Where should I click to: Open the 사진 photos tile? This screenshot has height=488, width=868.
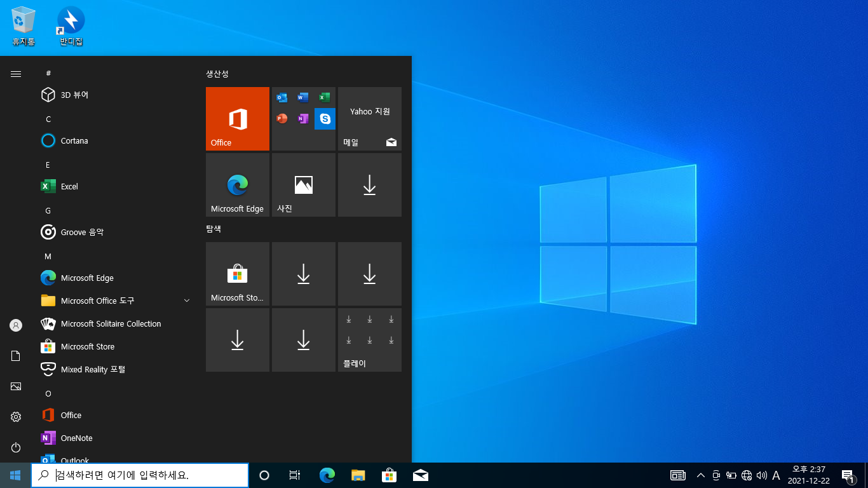coord(304,185)
